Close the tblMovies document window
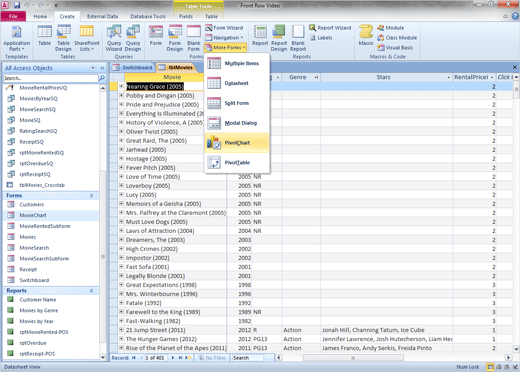 (514, 67)
